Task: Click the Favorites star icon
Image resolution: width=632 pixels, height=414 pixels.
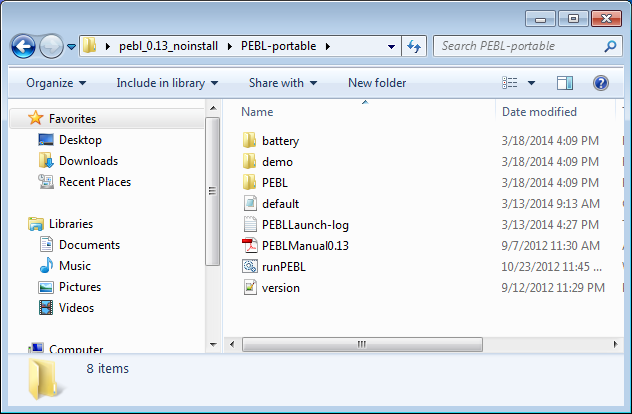Action: point(35,118)
